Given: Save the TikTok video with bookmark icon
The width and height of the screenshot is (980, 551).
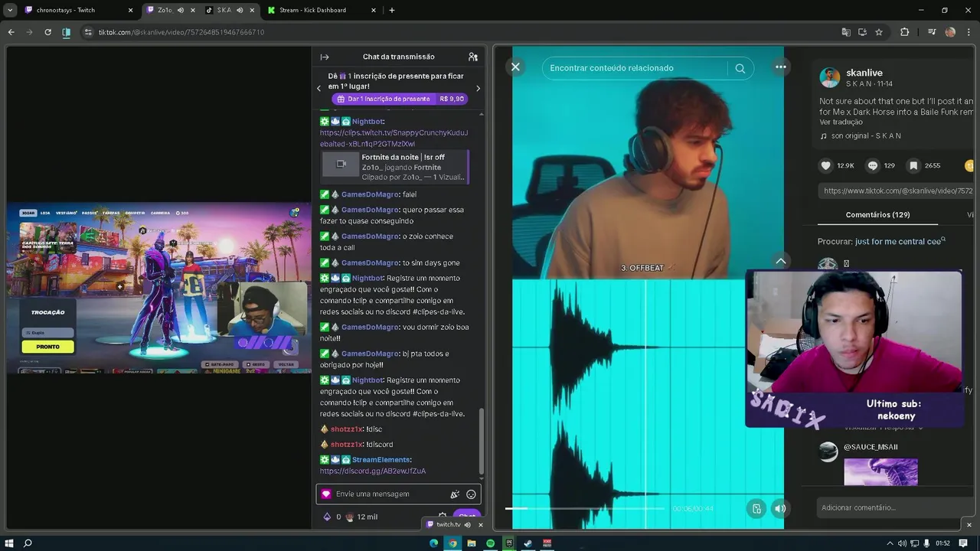Looking at the screenshot, I should (x=913, y=165).
